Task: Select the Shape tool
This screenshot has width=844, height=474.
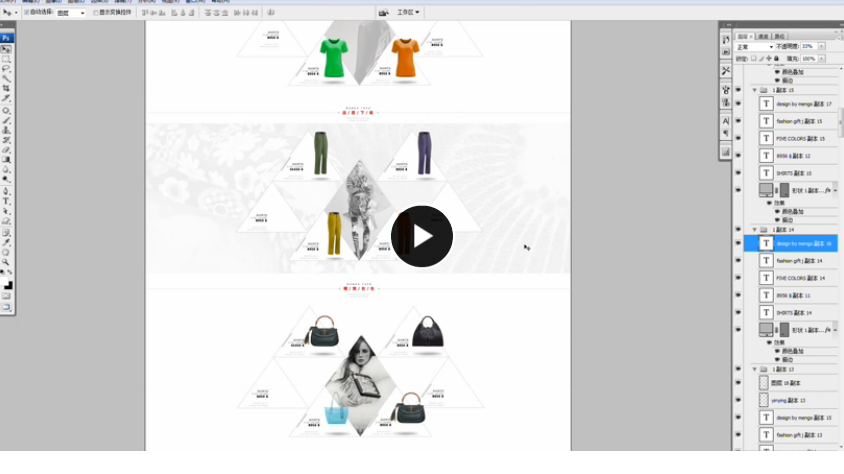Action: point(6,221)
